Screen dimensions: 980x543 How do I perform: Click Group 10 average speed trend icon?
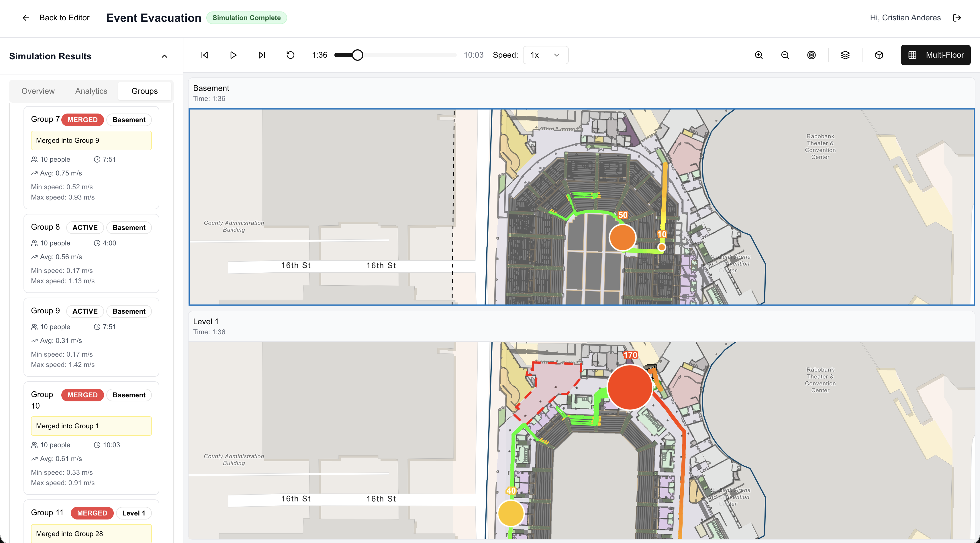point(34,458)
